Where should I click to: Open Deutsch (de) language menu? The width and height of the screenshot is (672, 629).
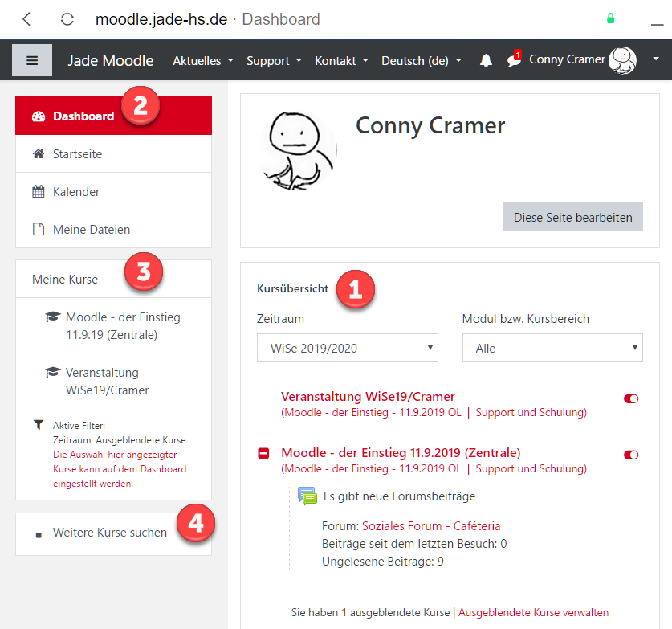[x=422, y=61]
